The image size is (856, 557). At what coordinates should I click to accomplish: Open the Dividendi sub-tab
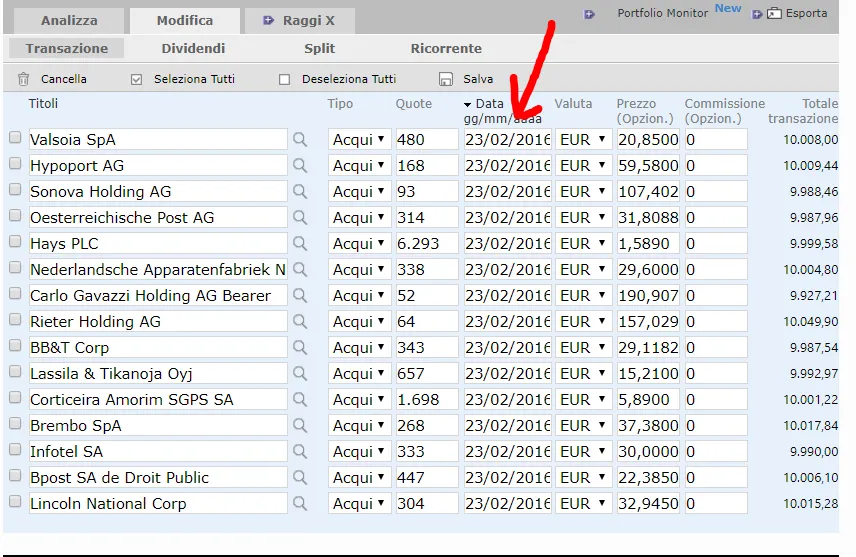pos(193,48)
